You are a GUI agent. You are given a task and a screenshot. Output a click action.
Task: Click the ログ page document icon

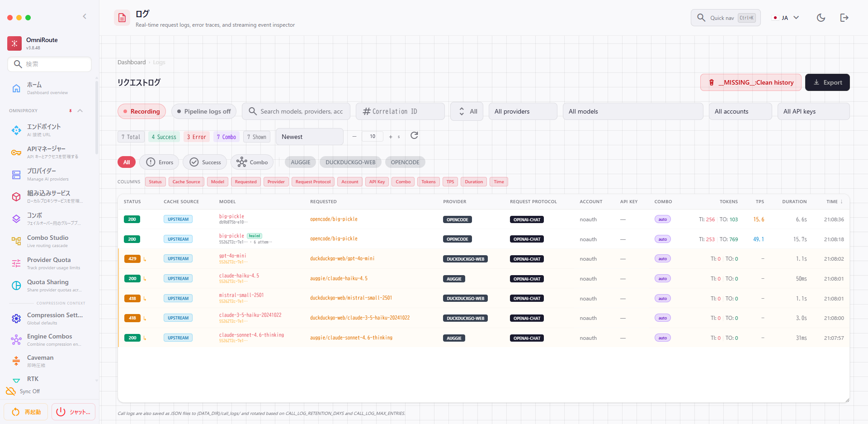point(122,18)
